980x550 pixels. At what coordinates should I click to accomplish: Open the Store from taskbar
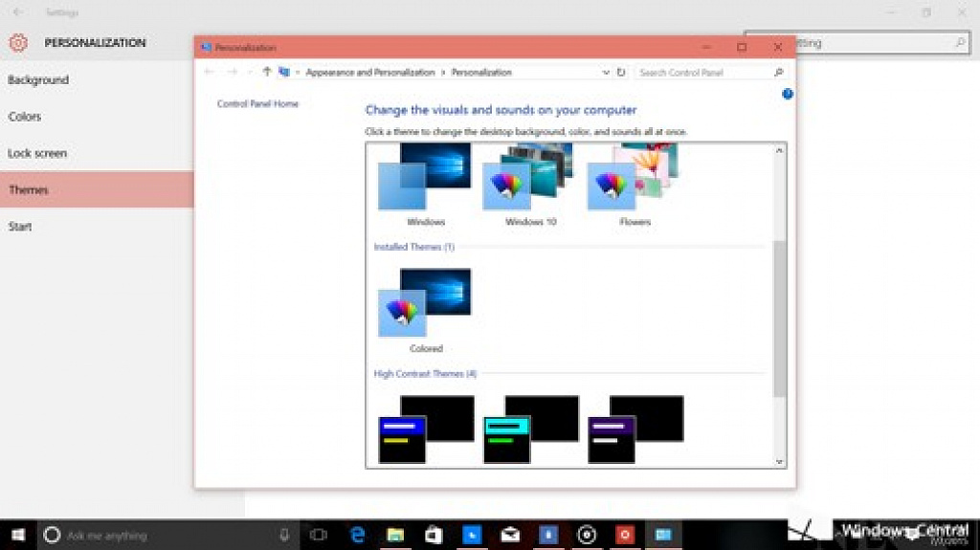pyautogui.click(x=434, y=535)
